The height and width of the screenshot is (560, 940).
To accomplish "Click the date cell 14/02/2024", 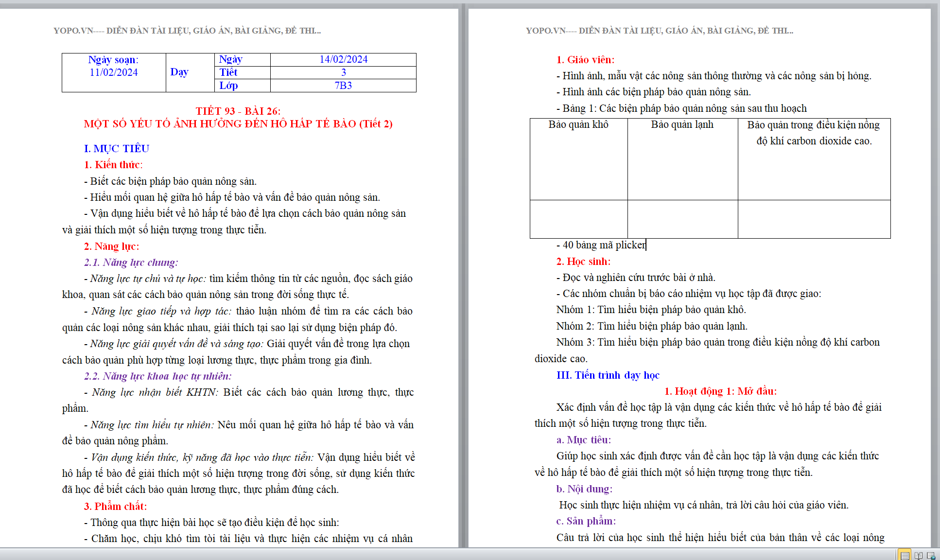I will tap(343, 59).
